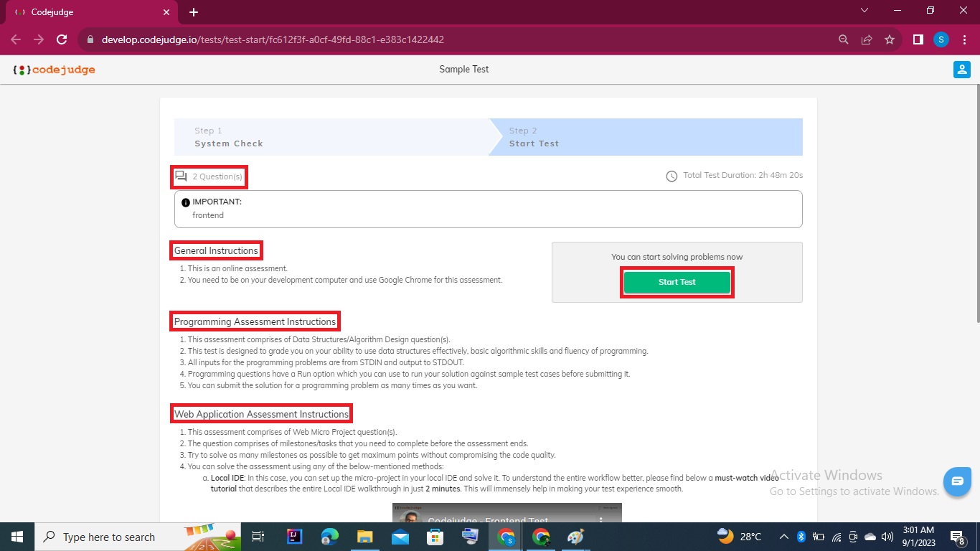Click the clock icon beside Total Test Duration
980x551 pixels.
[x=672, y=174]
